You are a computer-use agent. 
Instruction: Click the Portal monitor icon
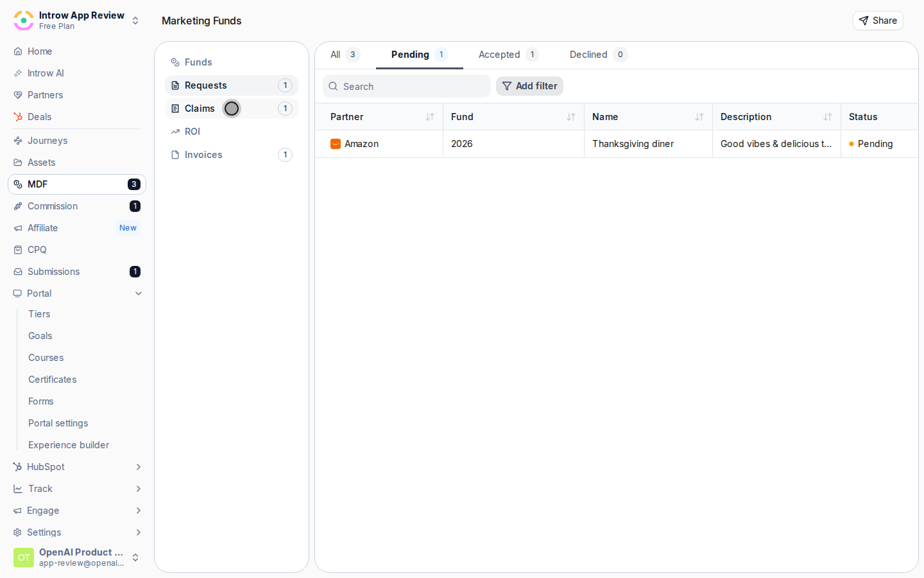17,293
